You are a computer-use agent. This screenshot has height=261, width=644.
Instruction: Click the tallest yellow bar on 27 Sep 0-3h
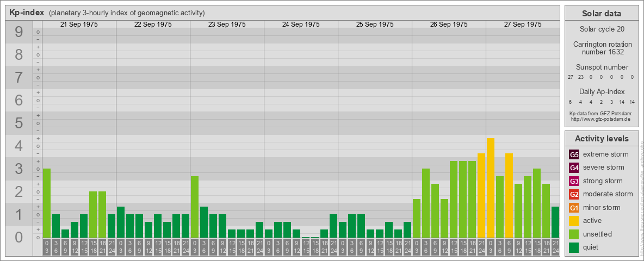pos(491,188)
